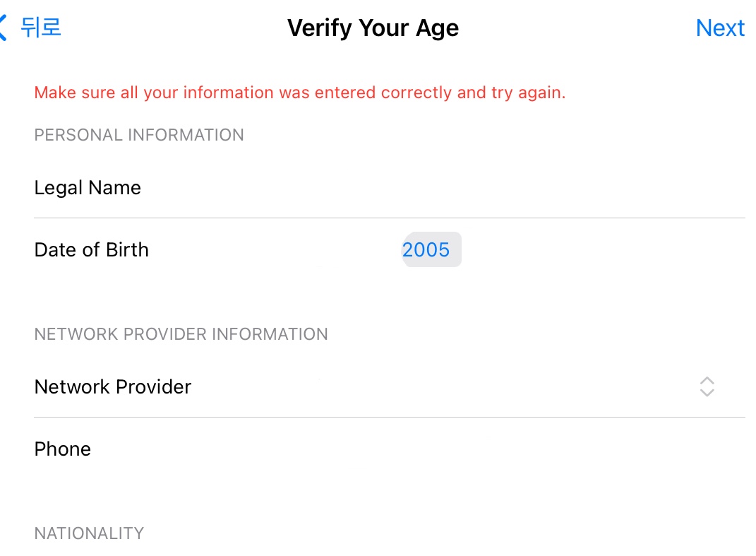756x556 pixels.
Task: Click the Verify Your Age title
Action: click(x=373, y=28)
